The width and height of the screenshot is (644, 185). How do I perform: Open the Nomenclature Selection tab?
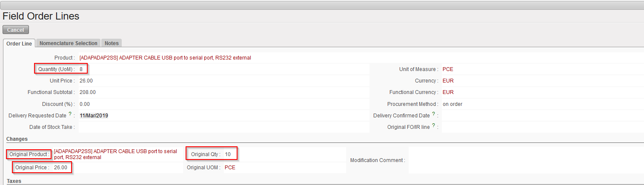(69, 43)
